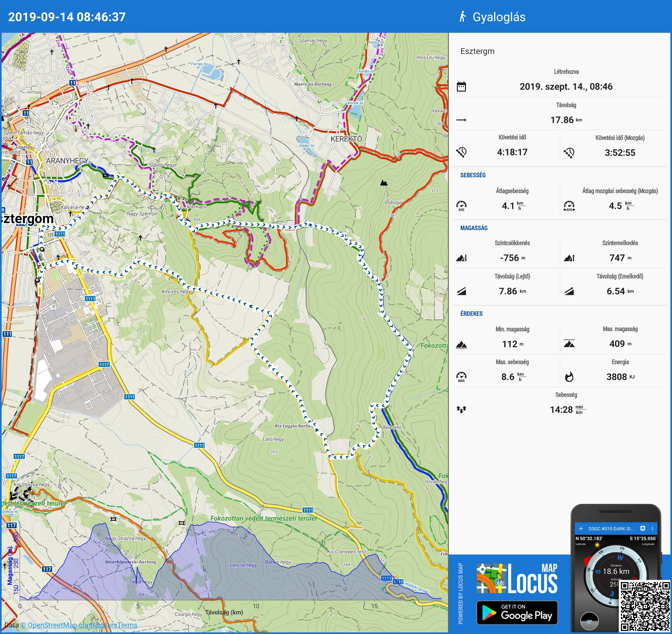Open the OpenStreetMap contributors link
The width and height of the screenshot is (672, 634).
(69, 625)
